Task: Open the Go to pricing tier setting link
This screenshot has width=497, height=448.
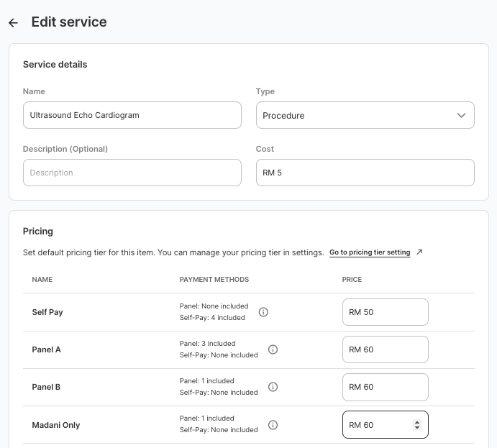Action: pos(370,252)
